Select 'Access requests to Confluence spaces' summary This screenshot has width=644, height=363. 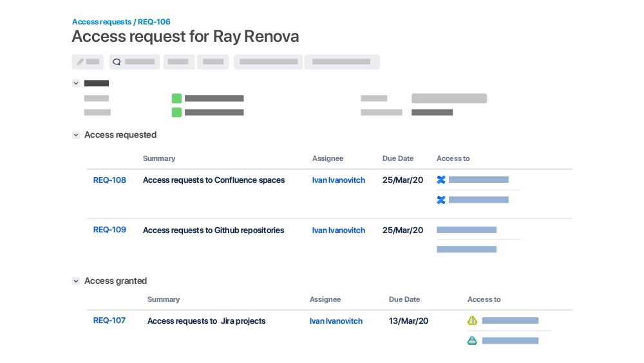(x=214, y=180)
